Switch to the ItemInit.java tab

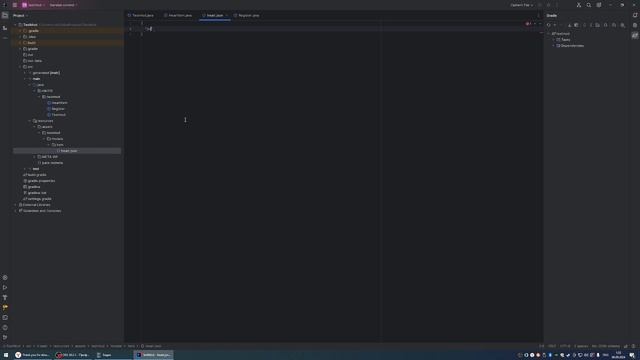178,16
